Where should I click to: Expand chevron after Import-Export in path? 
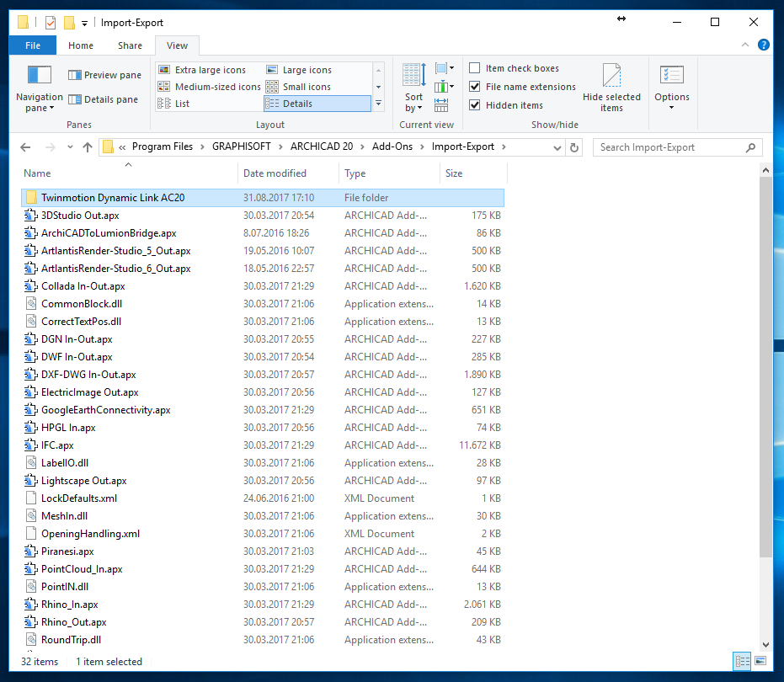point(504,147)
